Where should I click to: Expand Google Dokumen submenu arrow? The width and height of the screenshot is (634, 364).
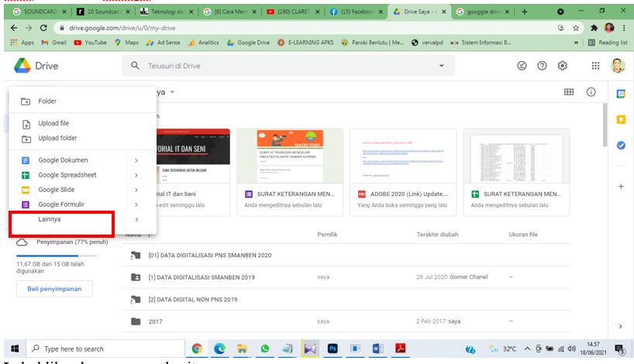tap(136, 160)
